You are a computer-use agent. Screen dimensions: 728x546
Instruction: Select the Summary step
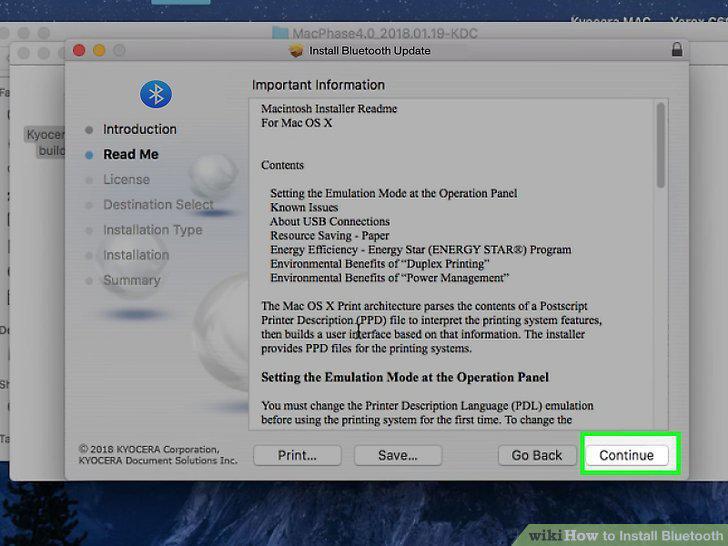[132, 280]
